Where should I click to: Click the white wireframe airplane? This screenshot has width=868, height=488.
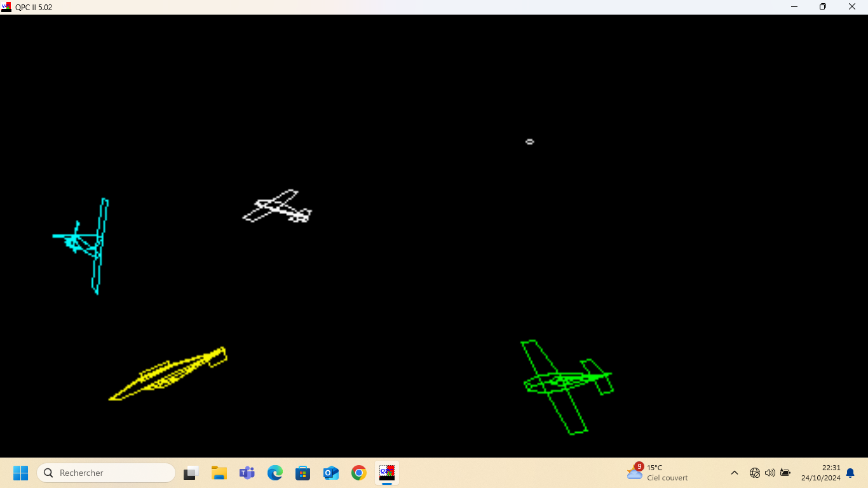[277, 207]
